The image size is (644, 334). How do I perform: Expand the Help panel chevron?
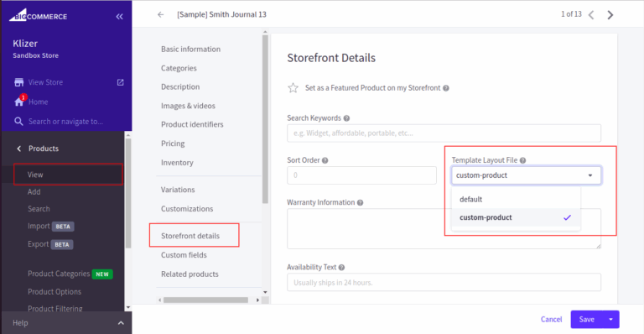click(x=121, y=323)
